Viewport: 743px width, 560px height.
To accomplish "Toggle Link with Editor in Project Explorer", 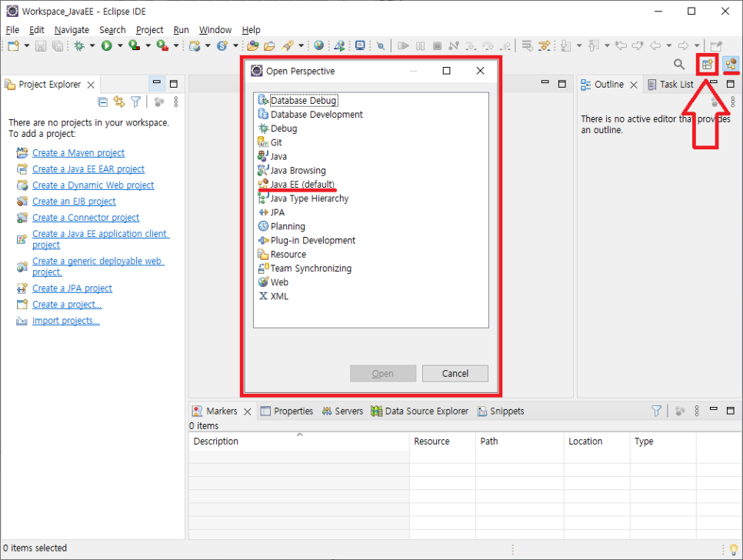I will point(119,102).
